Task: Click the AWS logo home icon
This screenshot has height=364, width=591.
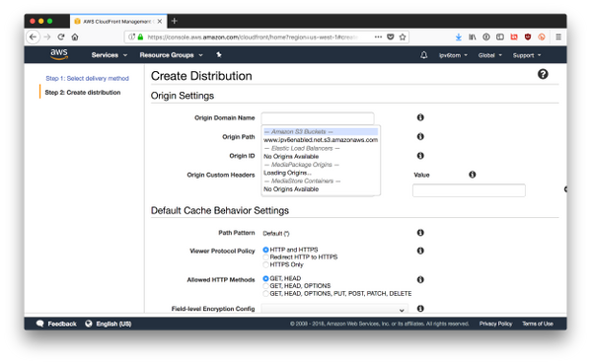Action: [x=59, y=54]
